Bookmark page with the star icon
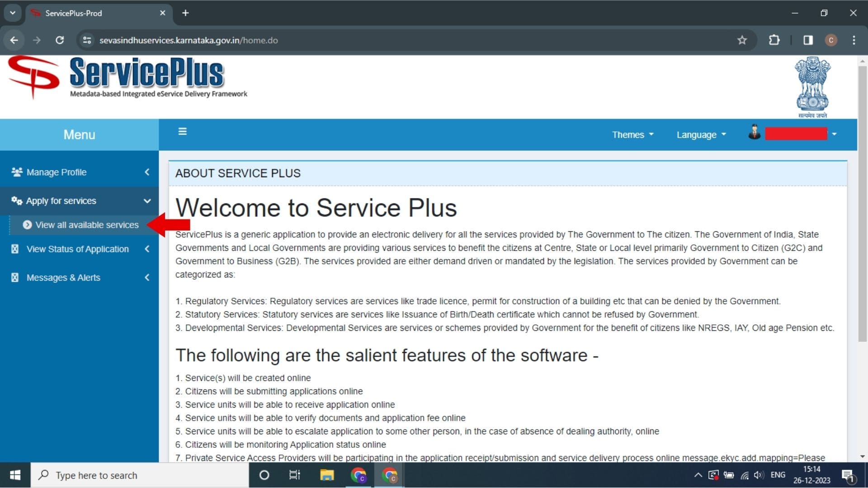This screenshot has height=488, width=868. coord(742,40)
